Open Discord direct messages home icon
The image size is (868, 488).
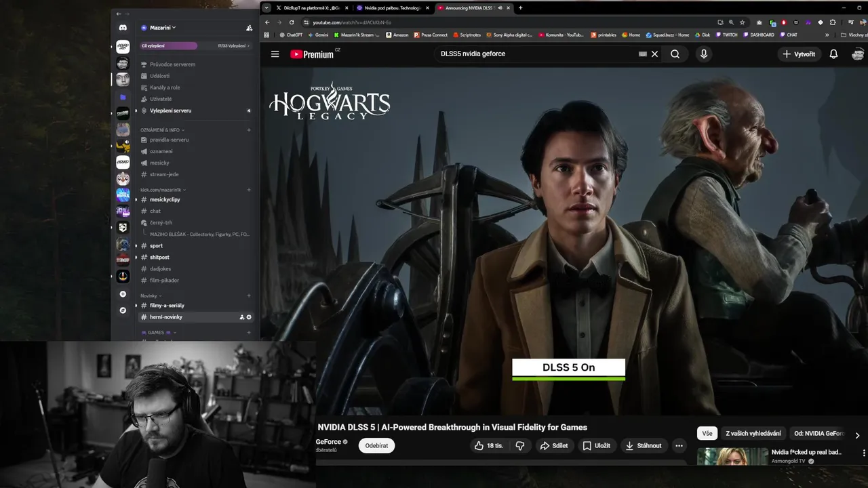pos(123,28)
